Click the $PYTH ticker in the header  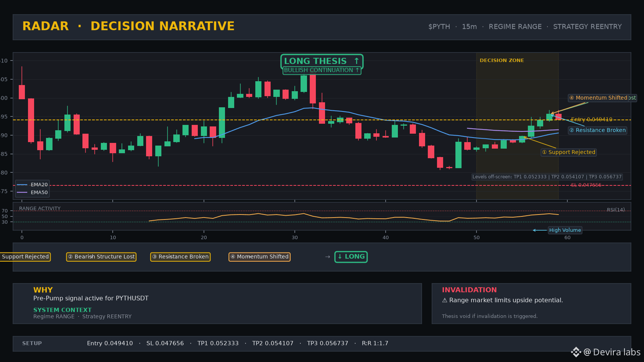[439, 26]
